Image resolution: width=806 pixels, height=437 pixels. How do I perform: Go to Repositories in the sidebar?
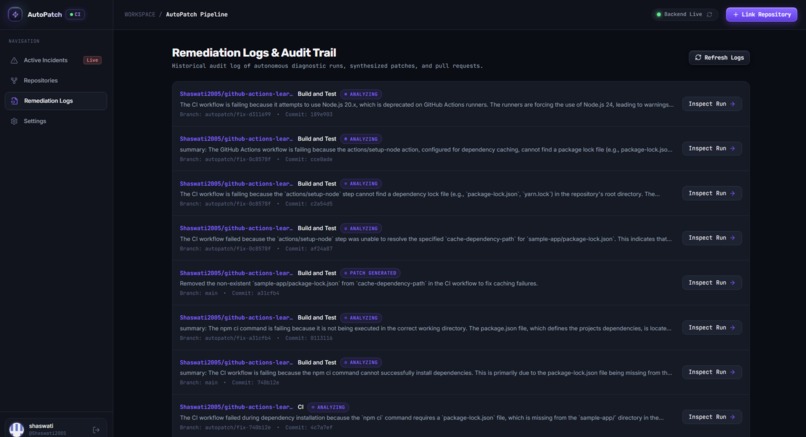56,80
